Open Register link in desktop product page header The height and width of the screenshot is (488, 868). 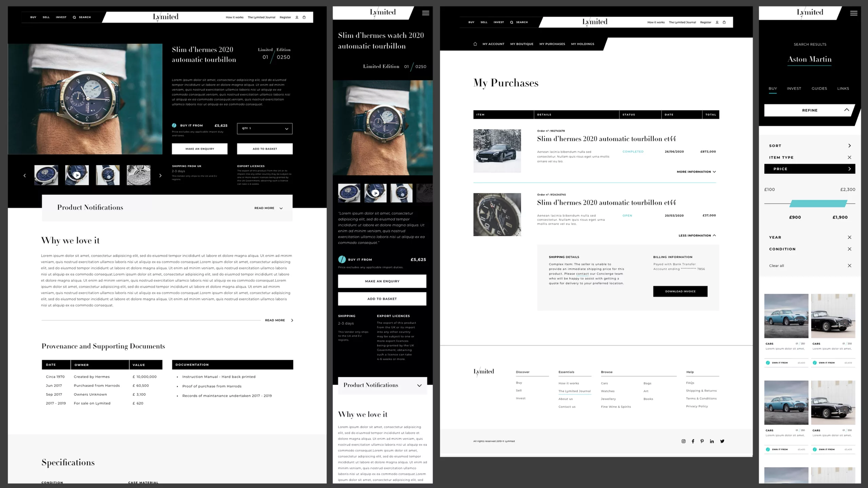[285, 17]
